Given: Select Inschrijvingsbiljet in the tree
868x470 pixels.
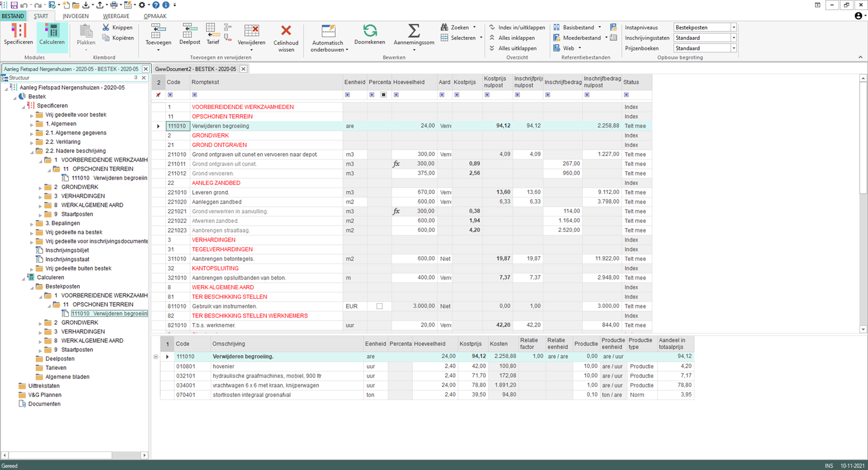Looking at the screenshot, I should click(66, 250).
